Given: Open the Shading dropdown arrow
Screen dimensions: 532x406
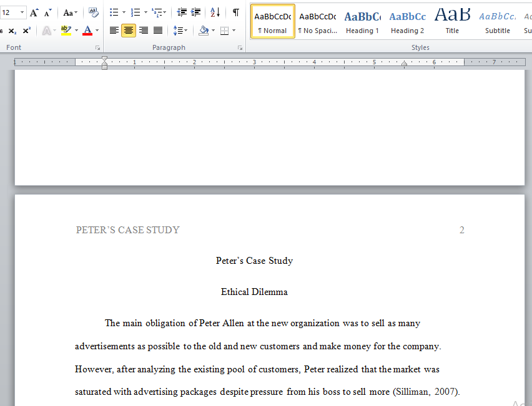Looking at the screenshot, I should point(213,31).
